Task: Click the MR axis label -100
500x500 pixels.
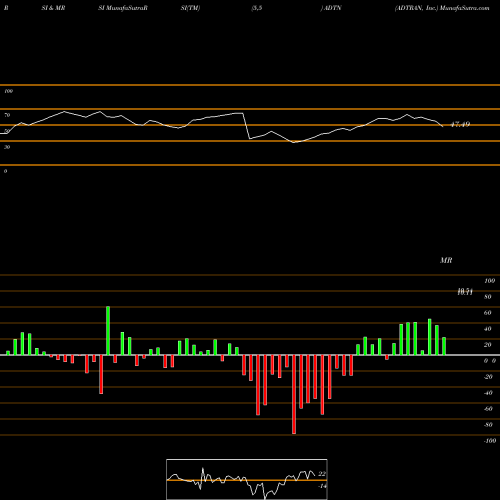Action: click(490, 441)
